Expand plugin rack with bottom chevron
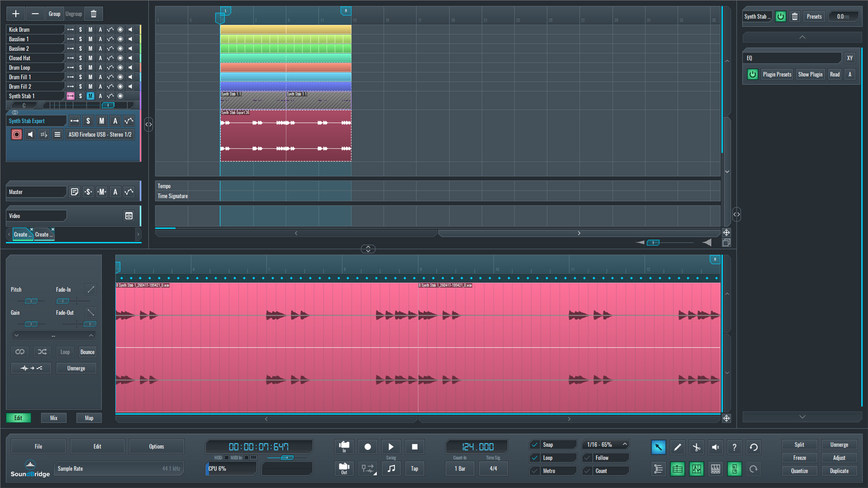 click(802, 417)
